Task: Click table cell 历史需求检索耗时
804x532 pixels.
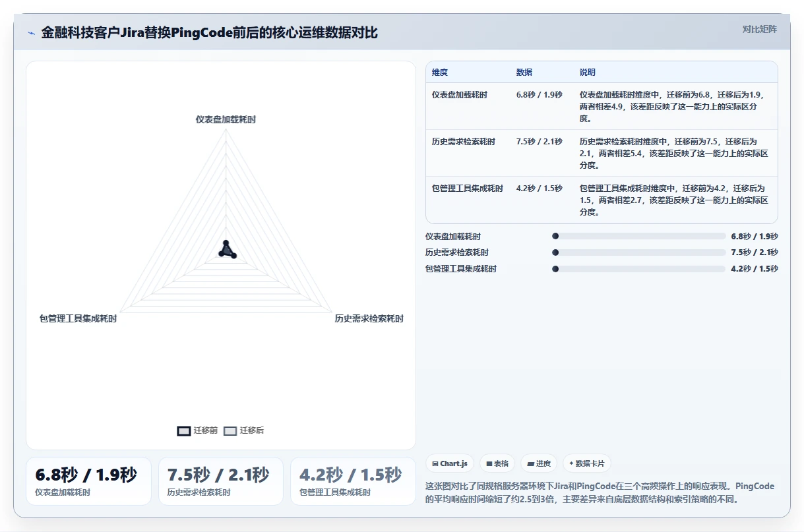Action: point(464,142)
